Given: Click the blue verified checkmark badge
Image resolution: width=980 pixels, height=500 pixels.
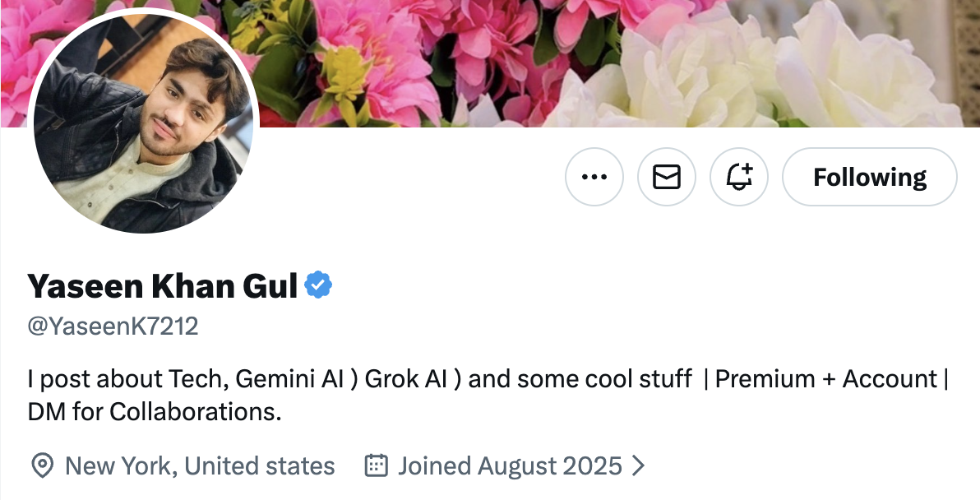Looking at the screenshot, I should tap(320, 284).
